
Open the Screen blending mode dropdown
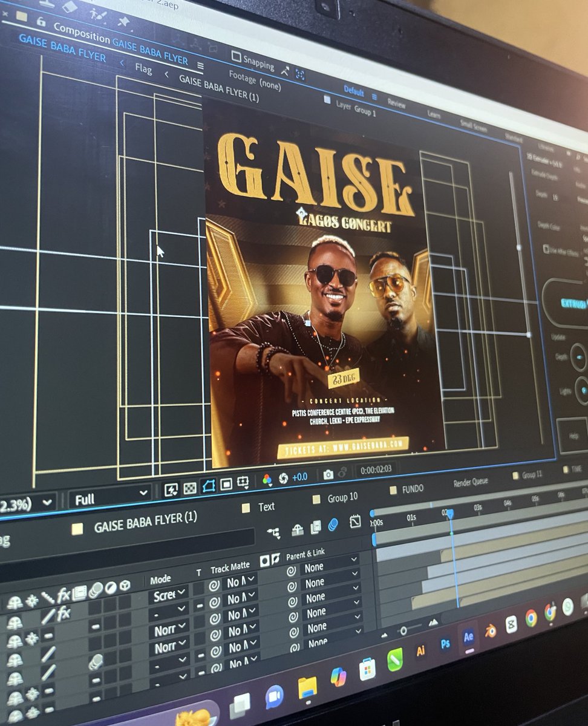(x=169, y=595)
